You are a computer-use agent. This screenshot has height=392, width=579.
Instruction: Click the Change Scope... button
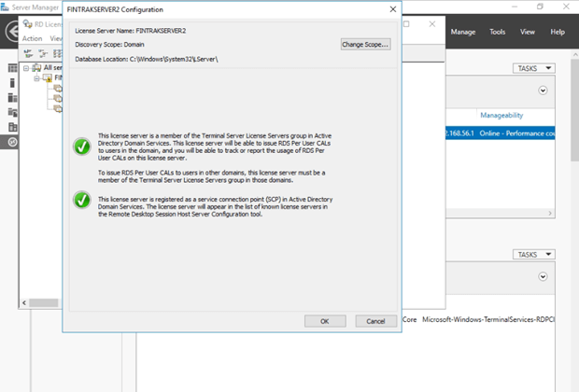pyautogui.click(x=365, y=44)
